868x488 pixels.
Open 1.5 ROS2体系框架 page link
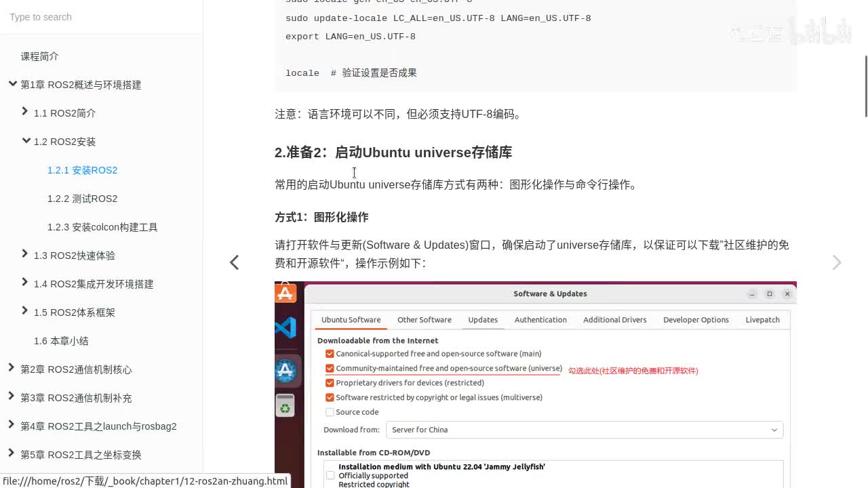coord(75,312)
